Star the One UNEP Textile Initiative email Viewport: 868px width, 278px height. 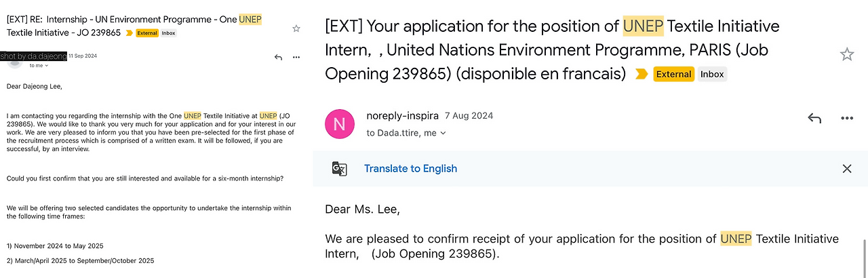[296, 28]
